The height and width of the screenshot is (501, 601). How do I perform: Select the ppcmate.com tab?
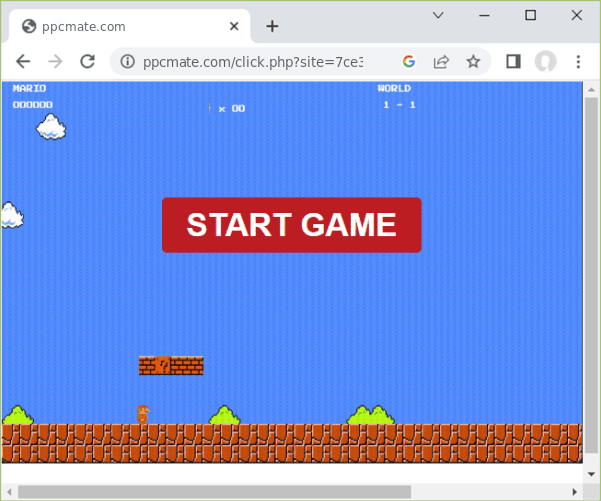(120, 26)
